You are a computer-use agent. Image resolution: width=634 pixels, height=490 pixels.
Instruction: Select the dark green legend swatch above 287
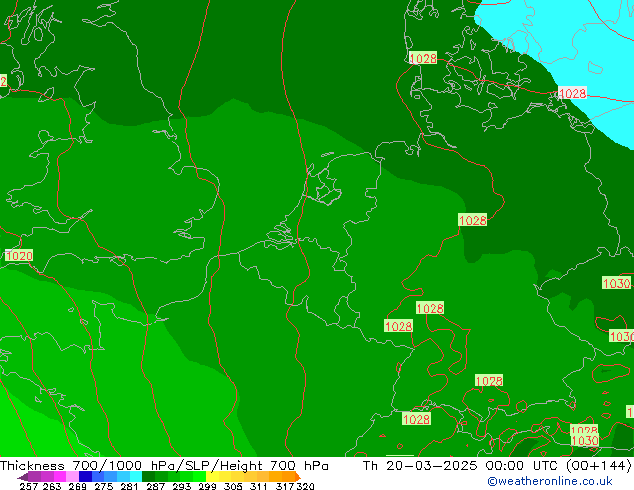tap(148, 476)
